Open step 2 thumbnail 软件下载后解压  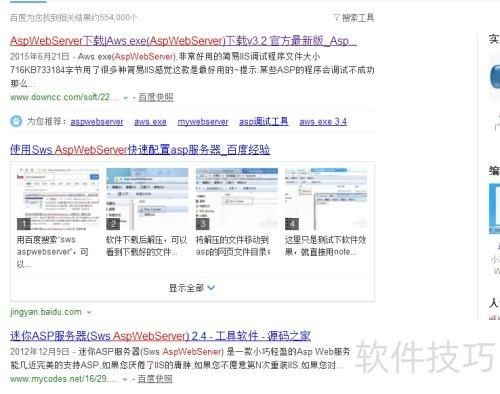[147, 199]
